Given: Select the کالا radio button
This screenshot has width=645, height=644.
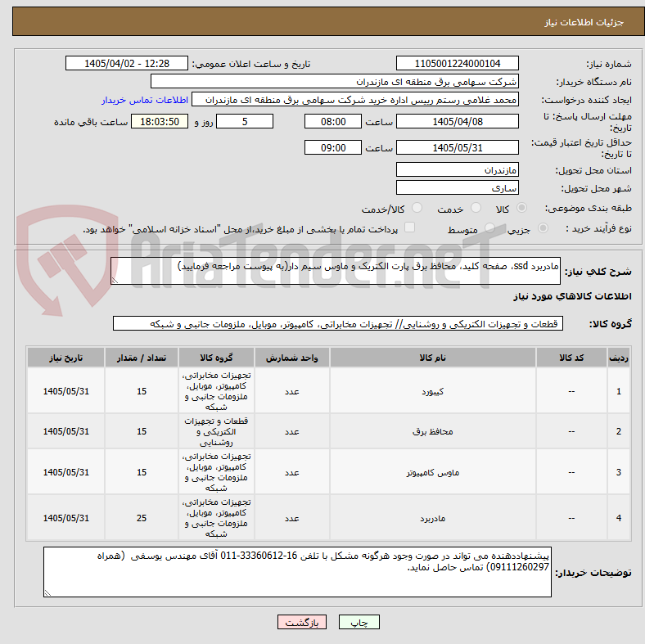Looking at the screenshot, I should 521,208.
